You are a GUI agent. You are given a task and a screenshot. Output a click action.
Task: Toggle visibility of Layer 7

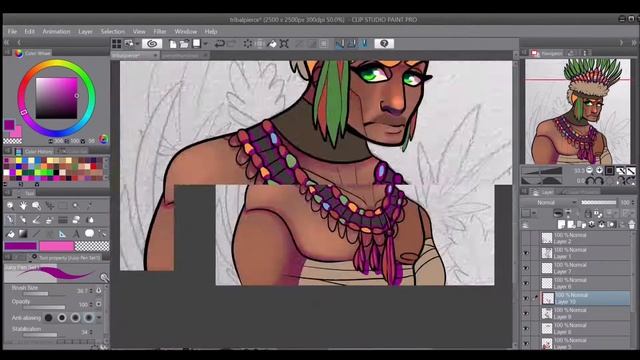point(526,268)
